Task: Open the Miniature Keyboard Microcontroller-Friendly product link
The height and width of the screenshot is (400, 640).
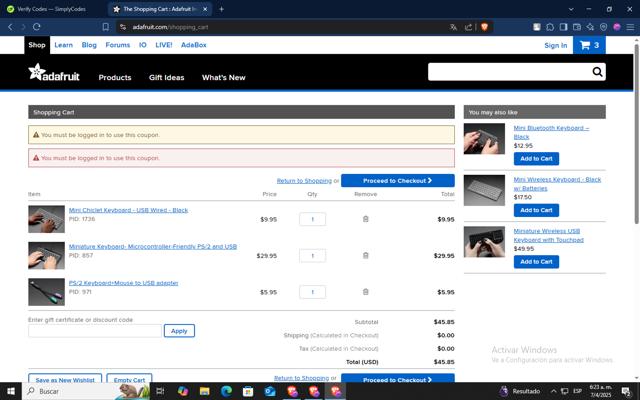Action: (153, 247)
